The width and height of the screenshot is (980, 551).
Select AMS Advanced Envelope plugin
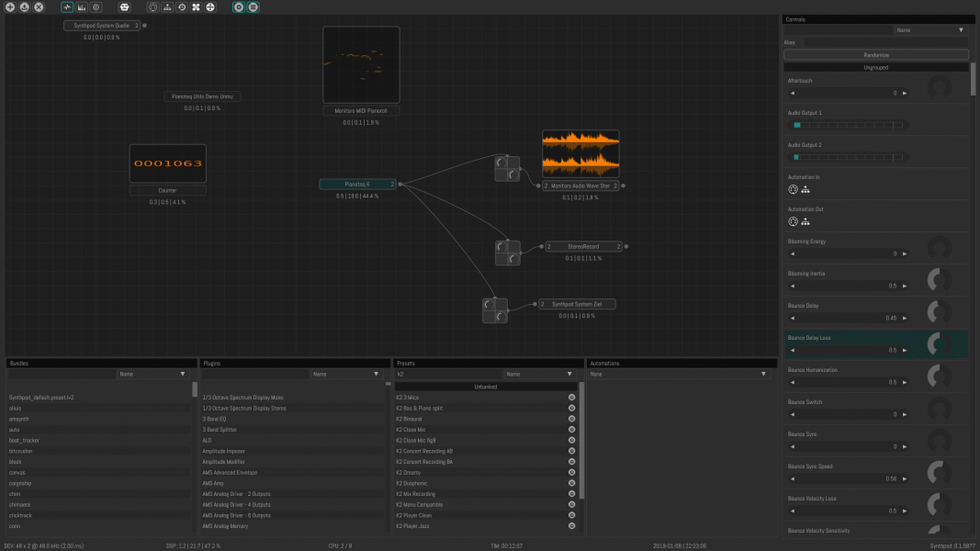pyautogui.click(x=292, y=473)
